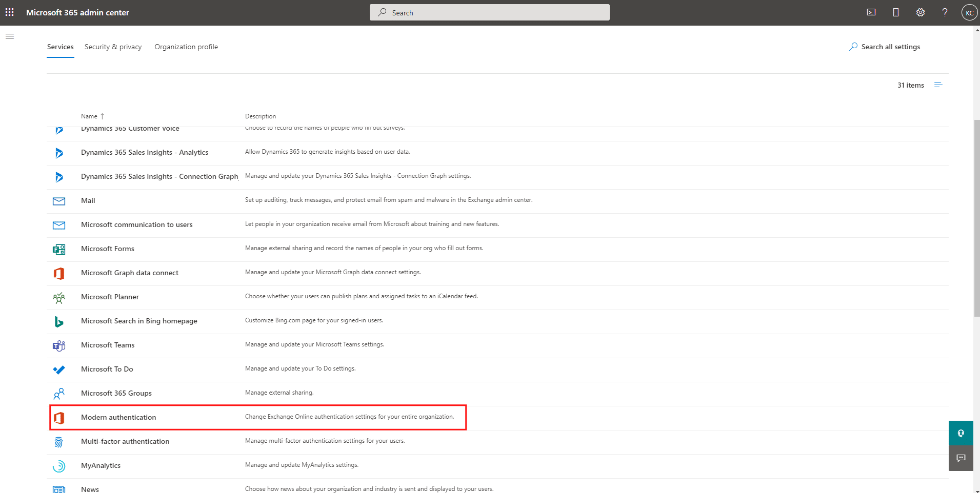Image resolution: width=980 pixels, height=493 pixels.
Task: Click the Microsoft To Do checkmark icon
Action: click(x=59, y=369)
